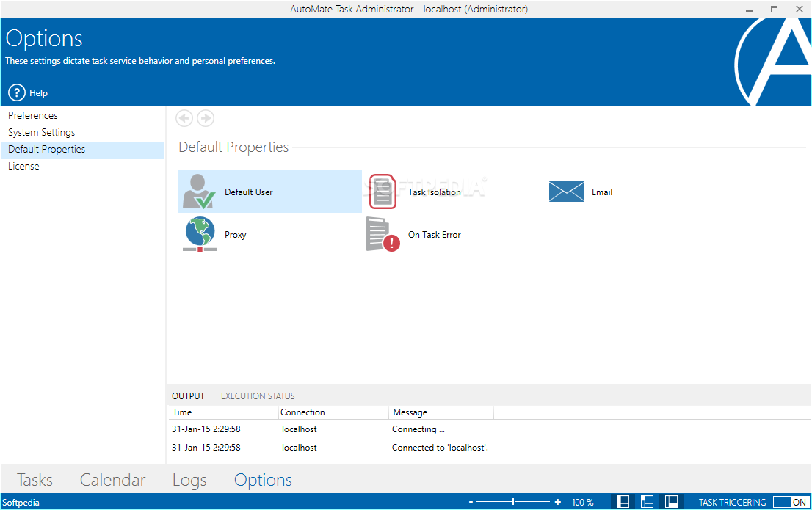Open the EXECUTION STATUS tab
The image size is (812, 510).
coord(258,396)
